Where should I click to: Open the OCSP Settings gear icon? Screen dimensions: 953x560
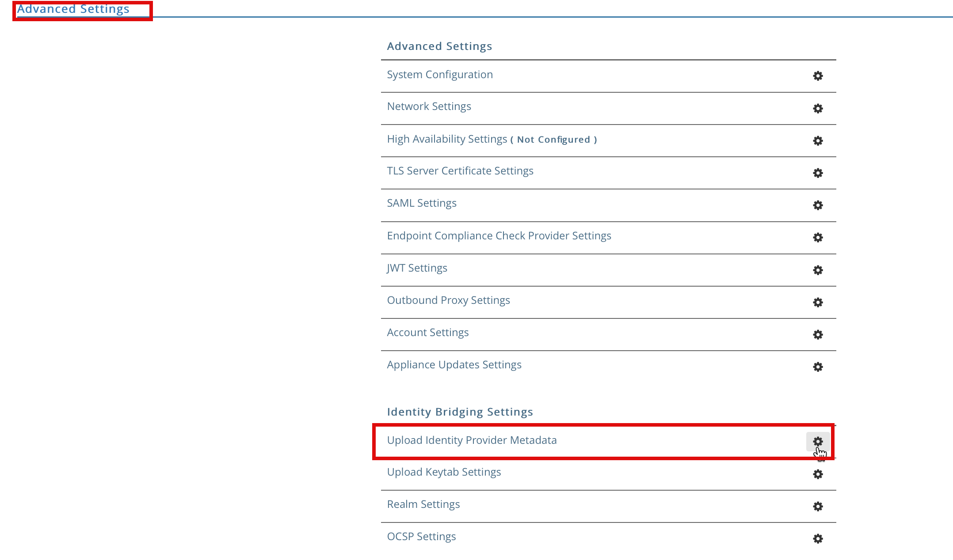(x=818, y=538)
